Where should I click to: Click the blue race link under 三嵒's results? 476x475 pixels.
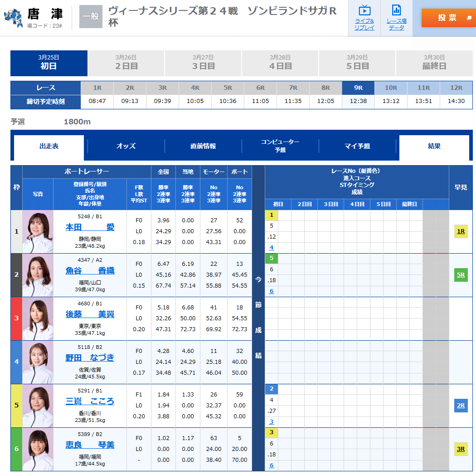271,422
